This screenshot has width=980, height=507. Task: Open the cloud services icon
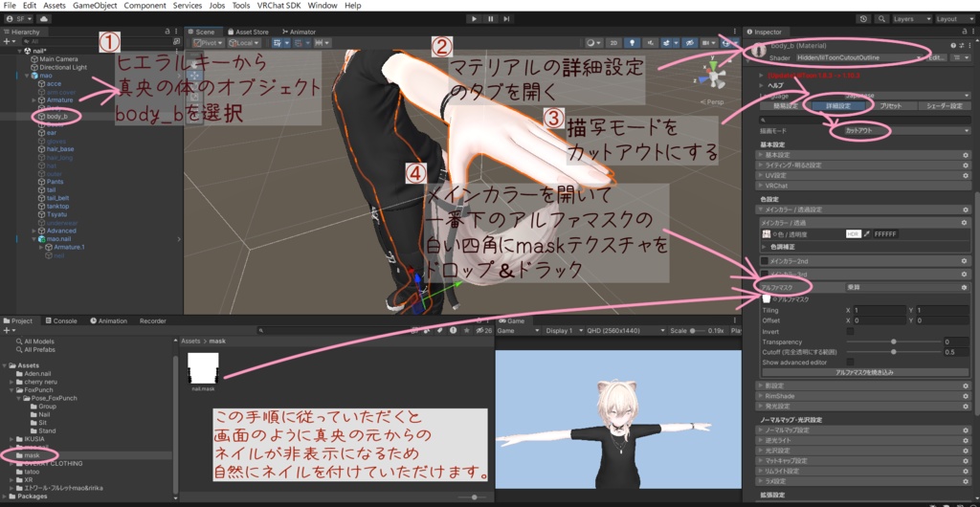coord(46,19)
